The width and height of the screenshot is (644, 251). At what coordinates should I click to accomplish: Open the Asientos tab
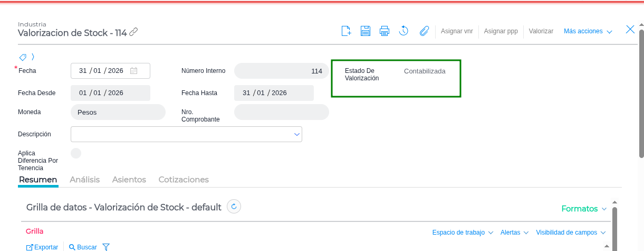[x=129, y=180]
